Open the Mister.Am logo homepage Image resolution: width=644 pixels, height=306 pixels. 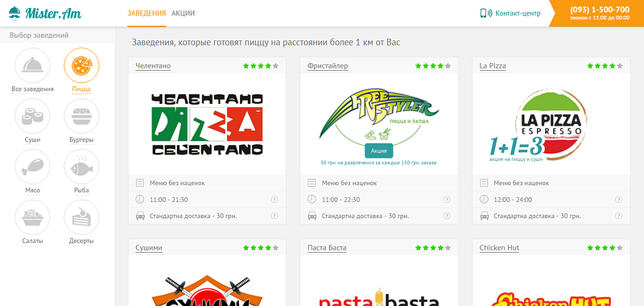[x=45, y=13]
